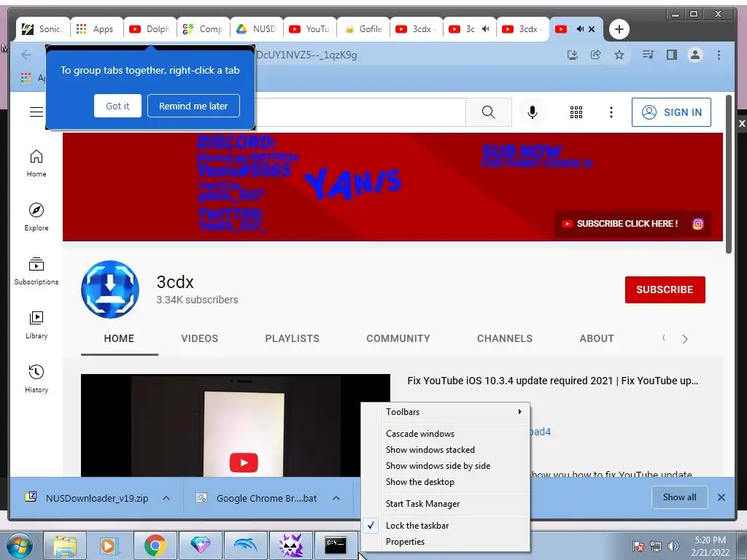Click the volume speaker tray icon
The image size is (747, 560).
tap(673, 546)
